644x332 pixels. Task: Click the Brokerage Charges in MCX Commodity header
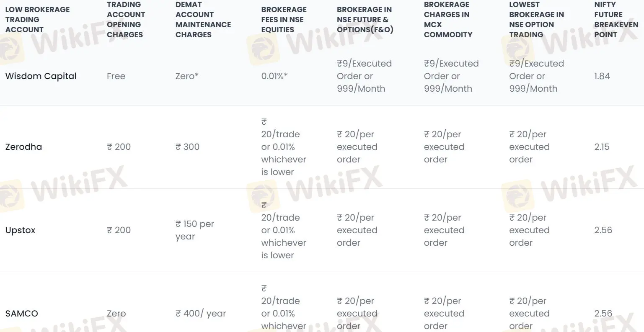447,20
